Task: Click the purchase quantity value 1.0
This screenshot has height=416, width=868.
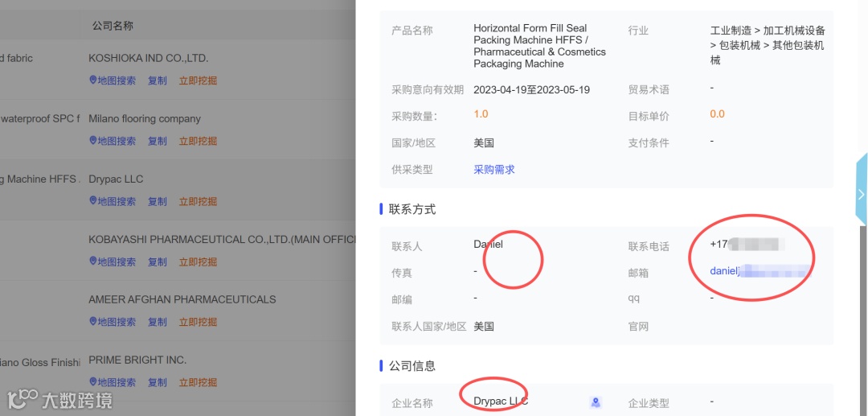Action: pyautogui.click(x=481, y=114)
